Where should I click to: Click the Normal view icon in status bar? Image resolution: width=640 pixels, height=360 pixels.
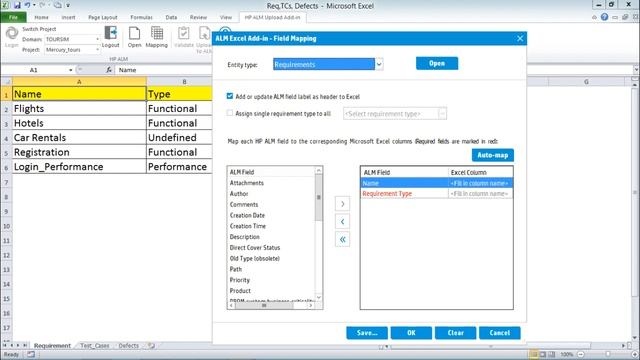533,354
